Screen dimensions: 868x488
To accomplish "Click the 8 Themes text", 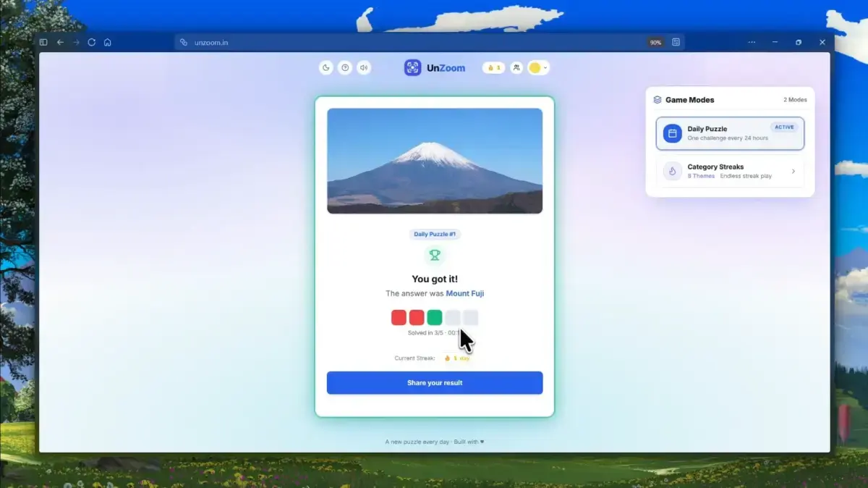I will point(701,176).
